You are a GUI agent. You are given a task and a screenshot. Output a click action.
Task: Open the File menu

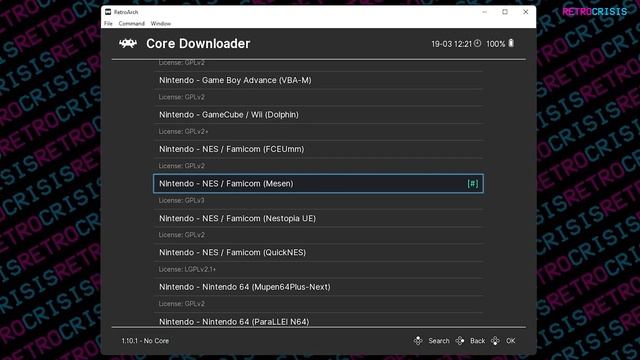pyautogui.click(x=108, y=24)
